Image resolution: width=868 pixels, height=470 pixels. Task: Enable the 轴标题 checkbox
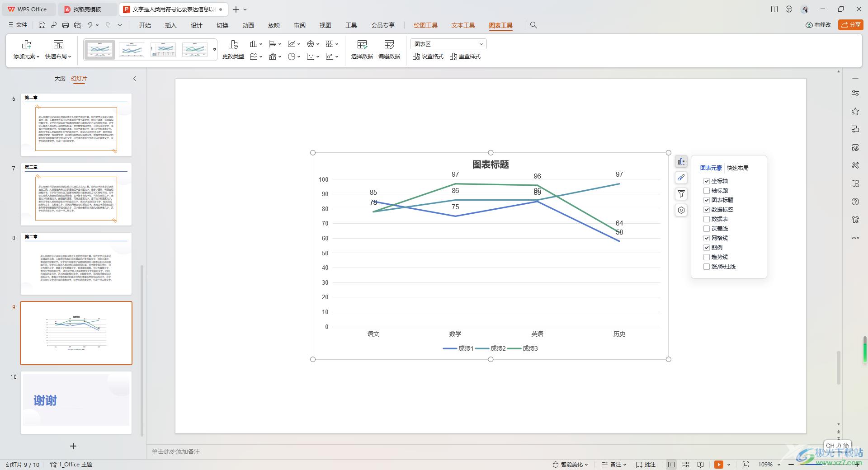point(706,190)
